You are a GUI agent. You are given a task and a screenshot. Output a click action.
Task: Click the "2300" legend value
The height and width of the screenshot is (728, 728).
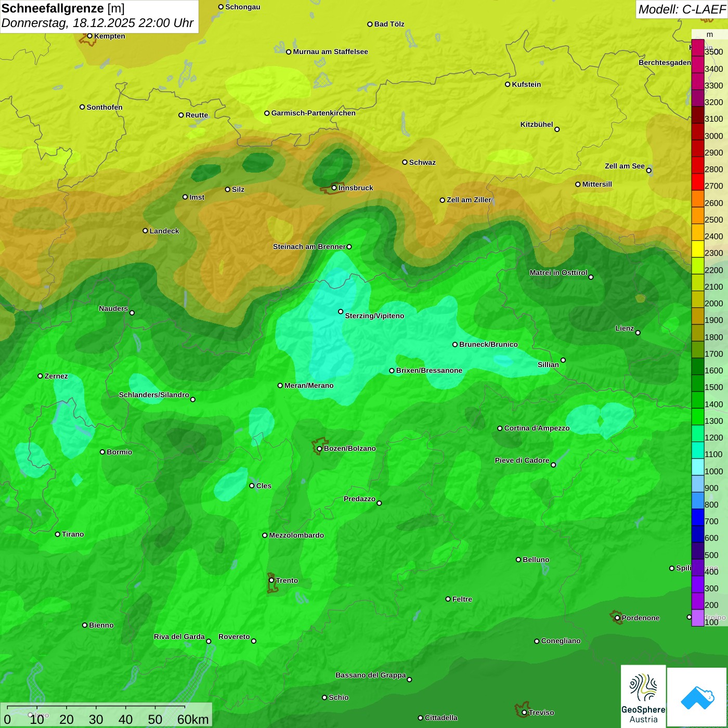714,253
